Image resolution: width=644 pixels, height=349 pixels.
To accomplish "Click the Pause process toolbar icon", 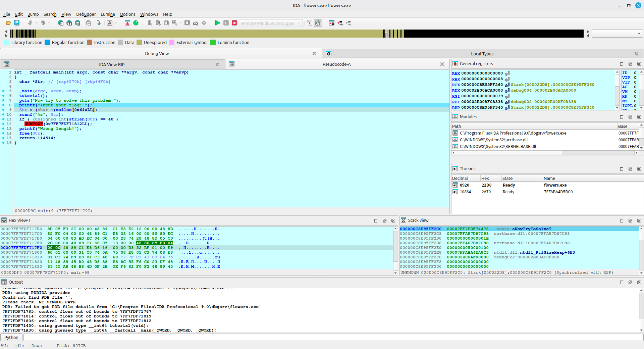I will [226, 23].
